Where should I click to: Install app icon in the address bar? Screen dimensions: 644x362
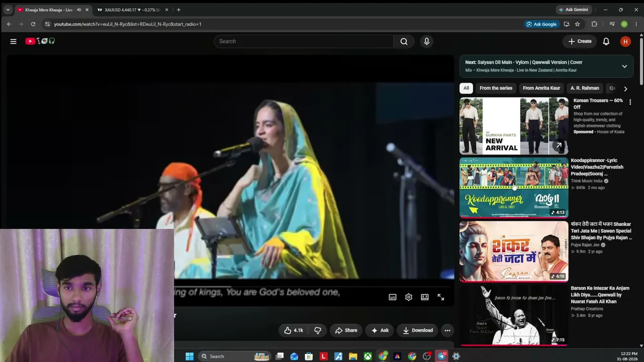coord(567,24)
